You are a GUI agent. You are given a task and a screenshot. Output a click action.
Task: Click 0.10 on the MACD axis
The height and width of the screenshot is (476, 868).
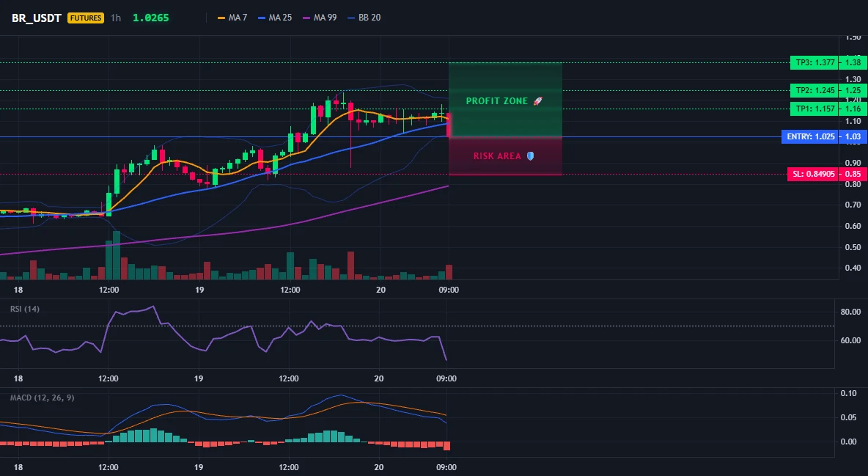pyautogui.click(x=848, y=393)
